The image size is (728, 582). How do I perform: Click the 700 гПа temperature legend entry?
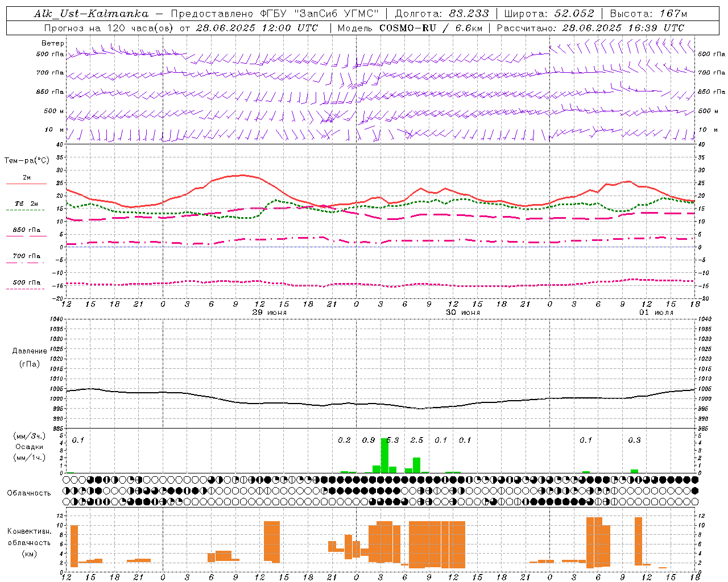27,256
